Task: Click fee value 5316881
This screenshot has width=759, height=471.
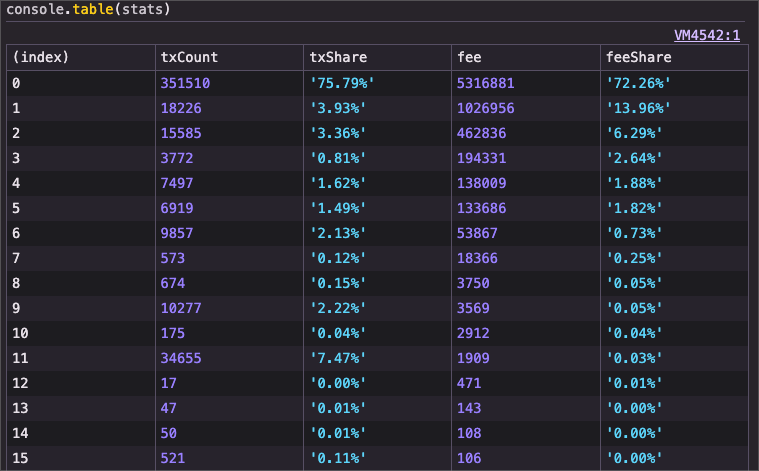Action: tap(486, 83)
